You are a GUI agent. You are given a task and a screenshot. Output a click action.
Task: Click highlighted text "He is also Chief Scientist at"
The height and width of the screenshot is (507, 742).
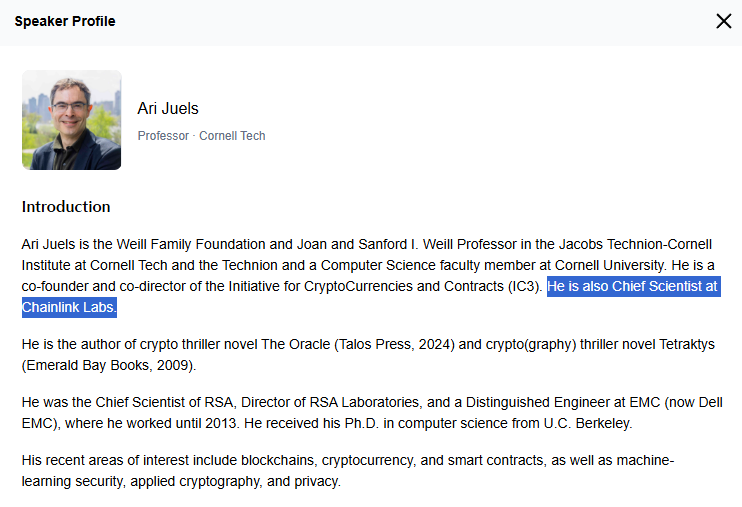coord(633,286)
